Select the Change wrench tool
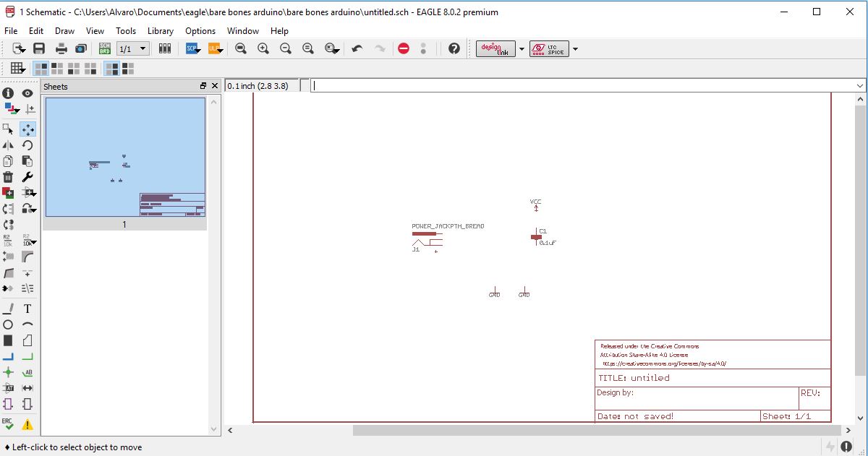This screenshot has width=868, height=456. pyautogui.click(x=27, y=177)
